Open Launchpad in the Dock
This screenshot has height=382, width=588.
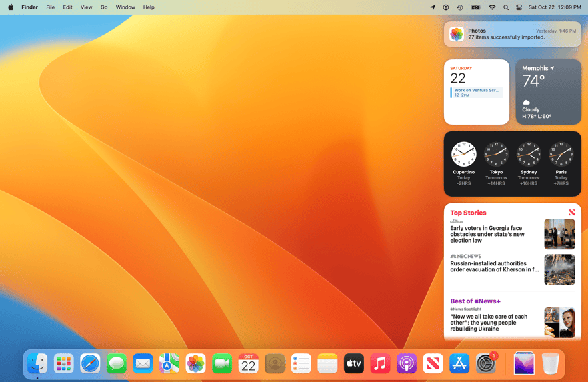coord(64,363)
